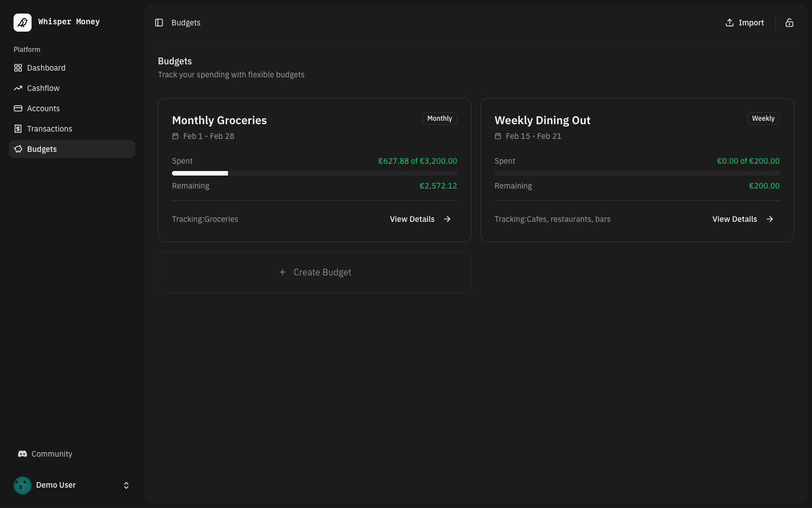This screenshot has height=508, width=812.
Task: Click the Community Discord icon
Action: pos(23,454)
